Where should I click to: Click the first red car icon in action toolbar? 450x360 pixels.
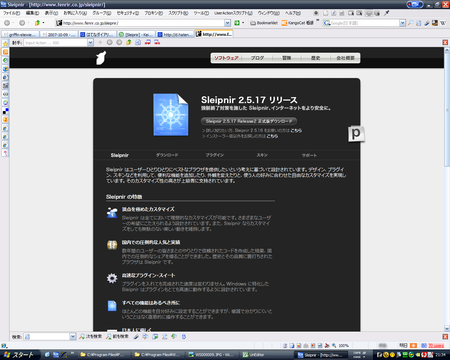(147, 42)
